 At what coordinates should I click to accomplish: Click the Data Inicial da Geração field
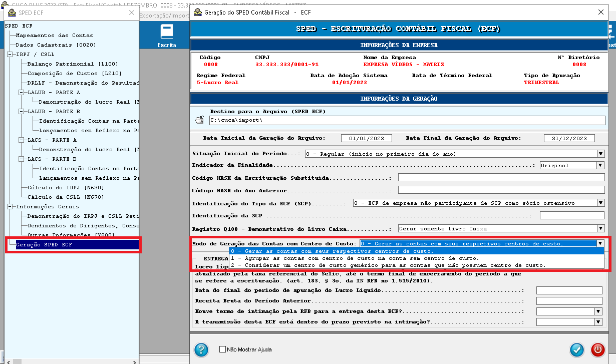point(366,138)
